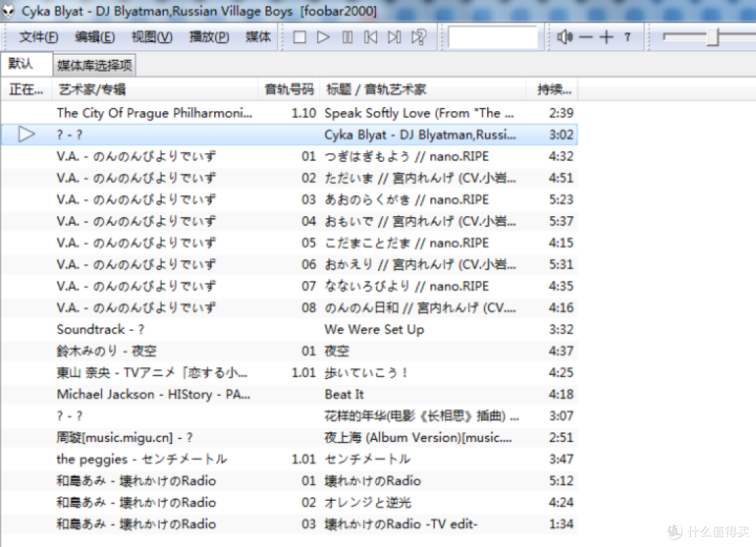Select track 08 のんのん日和
Screen dimensions: 756x547
coord(289,308)
